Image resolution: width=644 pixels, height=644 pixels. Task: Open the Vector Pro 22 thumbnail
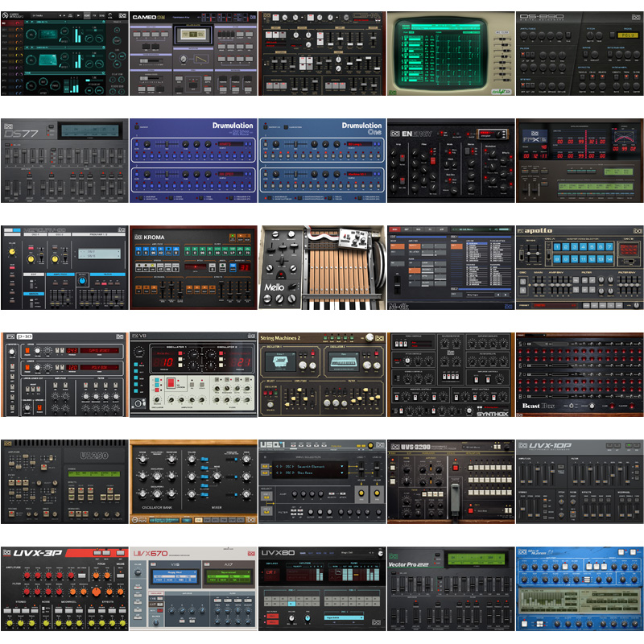(x=451, y=588)
